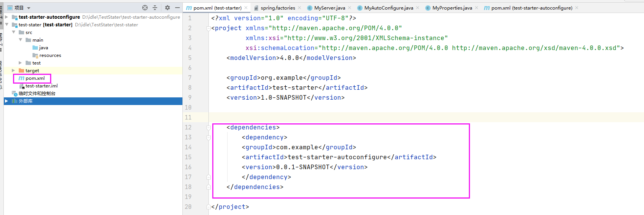
Task: Click the test-starter.iml file icon
Action: click(22, 86)
